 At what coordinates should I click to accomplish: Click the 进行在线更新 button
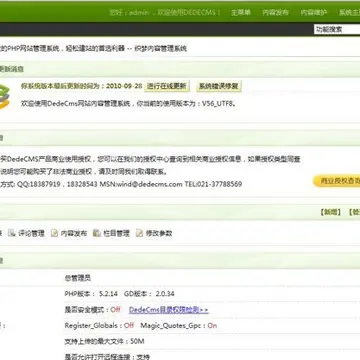click(167, 86)
